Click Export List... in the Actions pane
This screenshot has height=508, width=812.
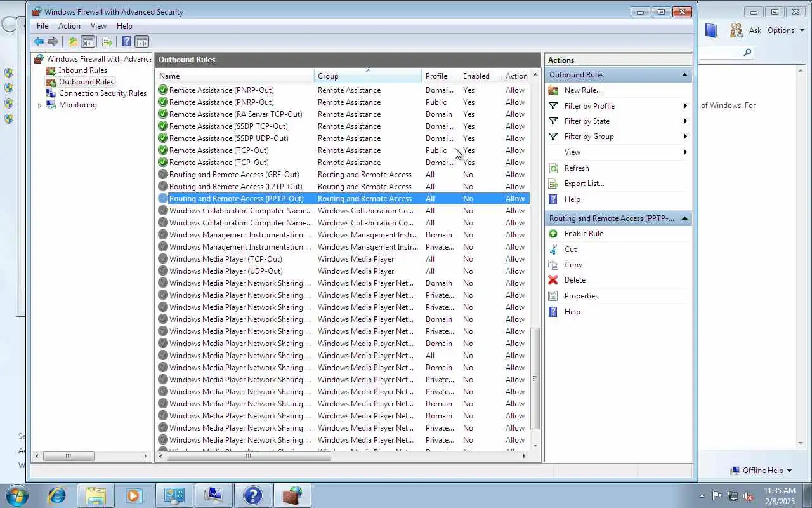[584, 184]
